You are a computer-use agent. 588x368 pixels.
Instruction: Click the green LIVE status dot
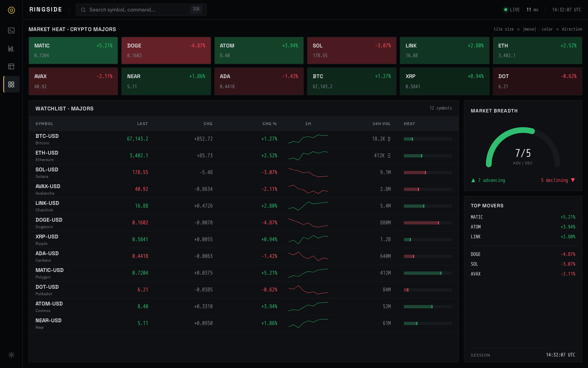506,10
